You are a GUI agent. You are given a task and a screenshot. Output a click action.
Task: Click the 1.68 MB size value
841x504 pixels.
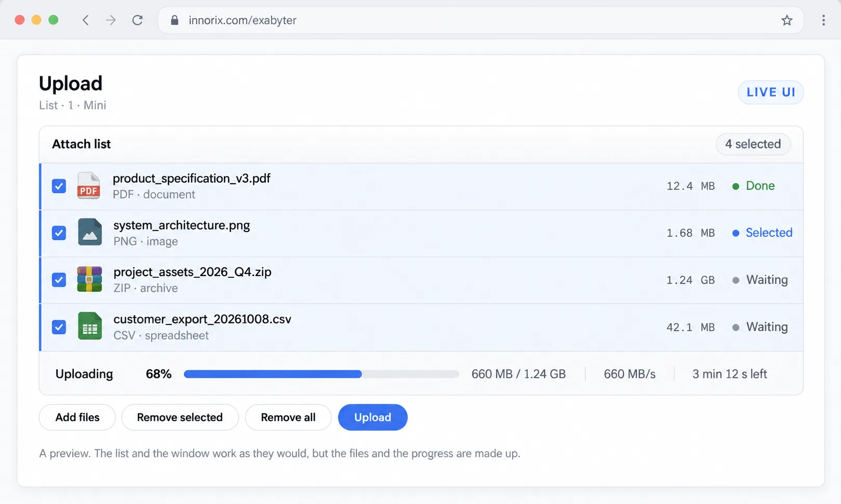click(x=691, y=233)
